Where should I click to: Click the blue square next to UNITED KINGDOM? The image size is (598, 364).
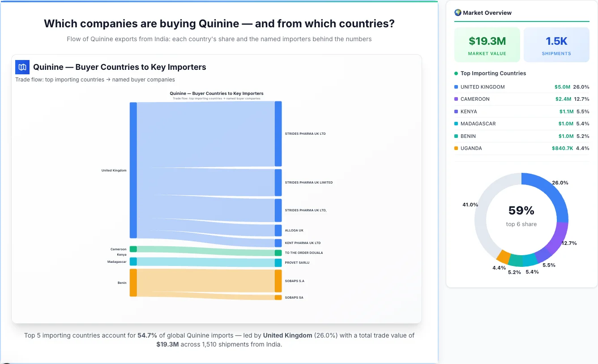tap(456, 87)
